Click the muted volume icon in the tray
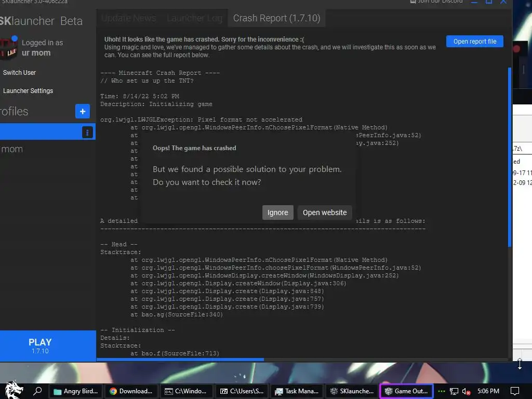532x399 pixels. point(466,392)
